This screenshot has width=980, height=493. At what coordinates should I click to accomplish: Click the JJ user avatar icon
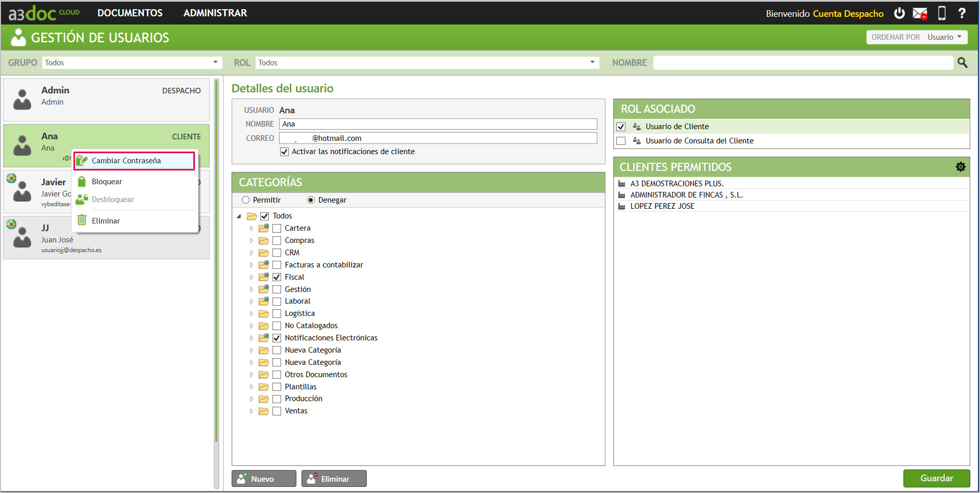(22, 237)
